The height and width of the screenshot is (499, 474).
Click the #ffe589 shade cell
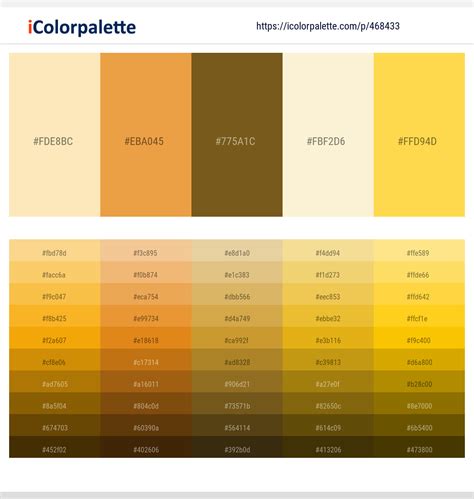point(419,251)
